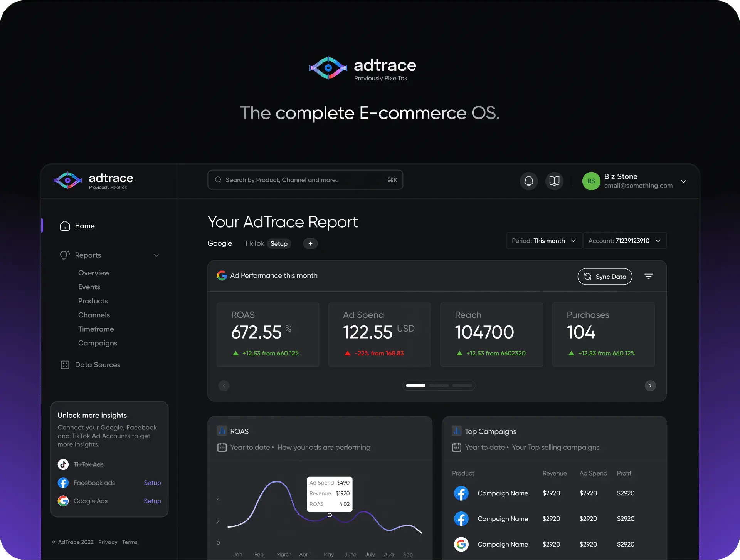Open the Data Sources page
This screenshot has height=560, width=740.
98,365
